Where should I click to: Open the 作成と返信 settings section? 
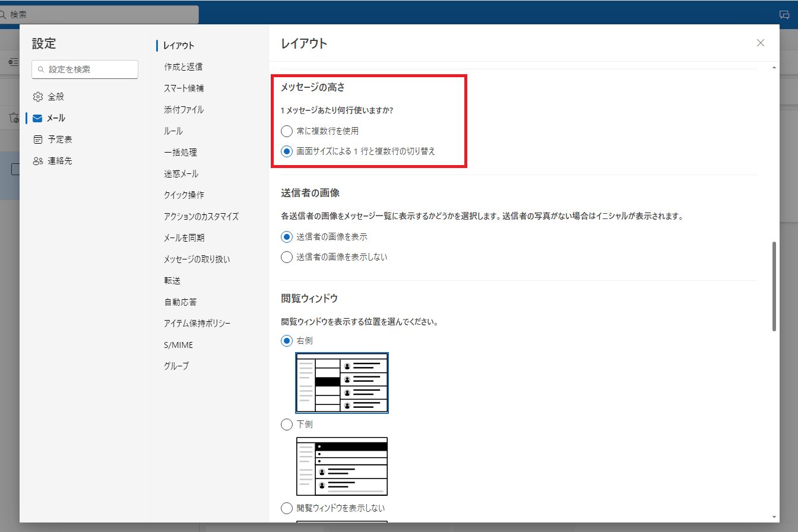tap(182, 66)
